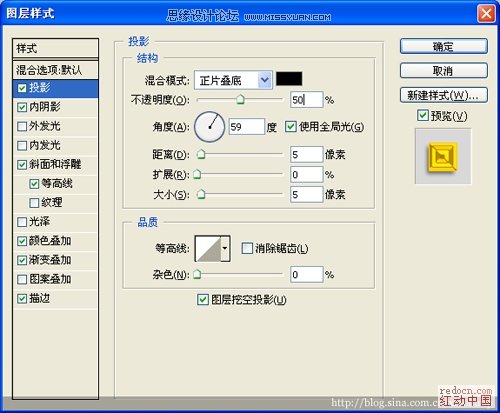Click the 不透明度 opacity slider handle
This screenshot has height=413, width=500.
(240, 99)
